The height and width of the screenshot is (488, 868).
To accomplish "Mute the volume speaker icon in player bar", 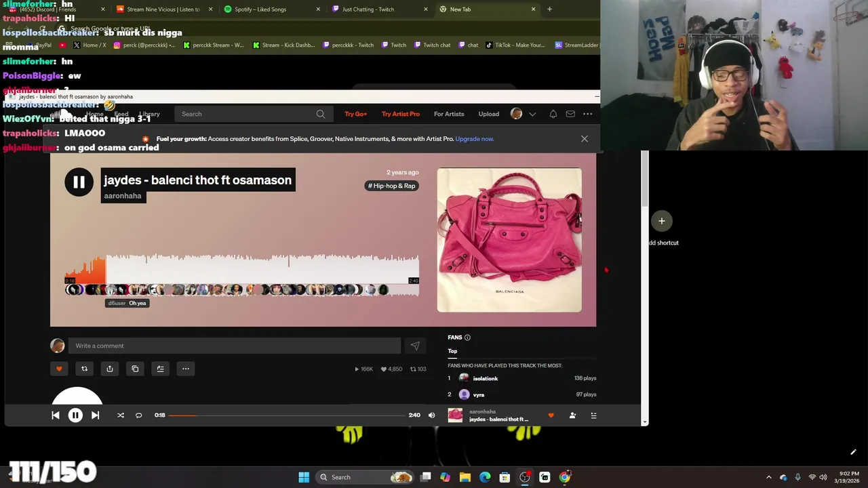I will pos(431,415).
